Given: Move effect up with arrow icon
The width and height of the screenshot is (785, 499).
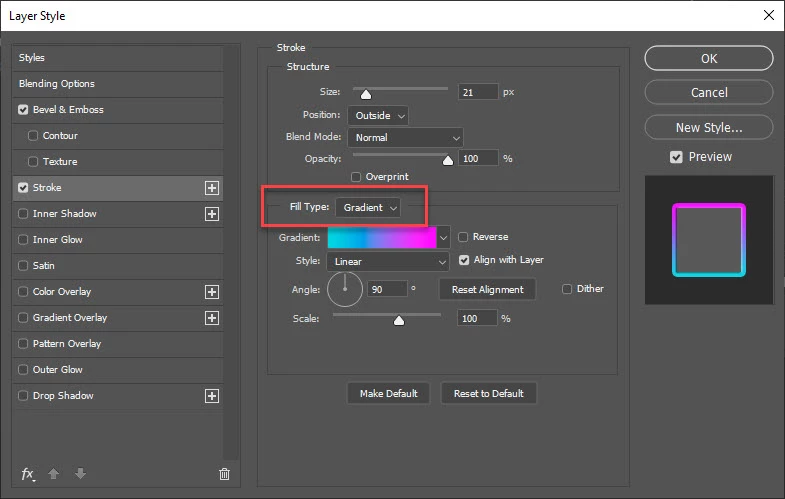Looking at the screenshot, I should point(54,473).
